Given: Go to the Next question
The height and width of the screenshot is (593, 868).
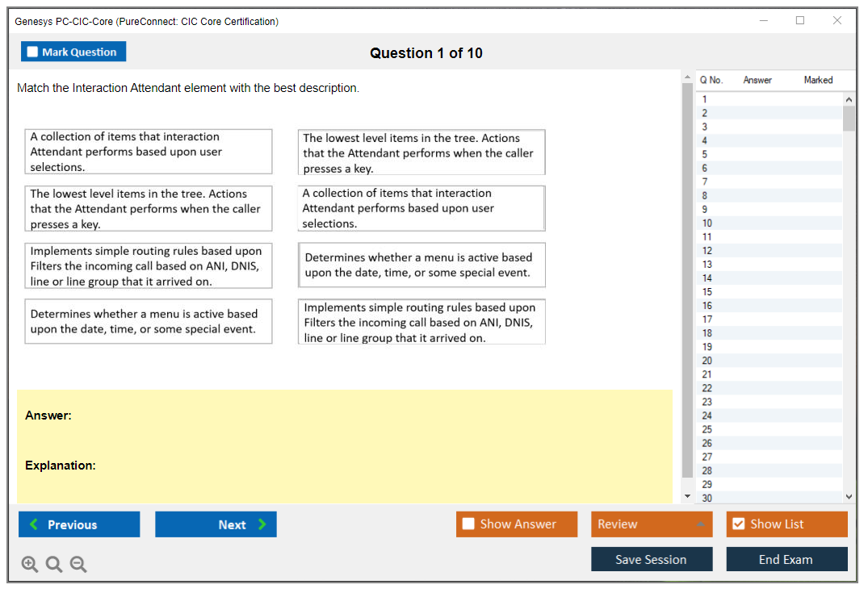Looking at the screenshot, I should (x=216, y=524).
